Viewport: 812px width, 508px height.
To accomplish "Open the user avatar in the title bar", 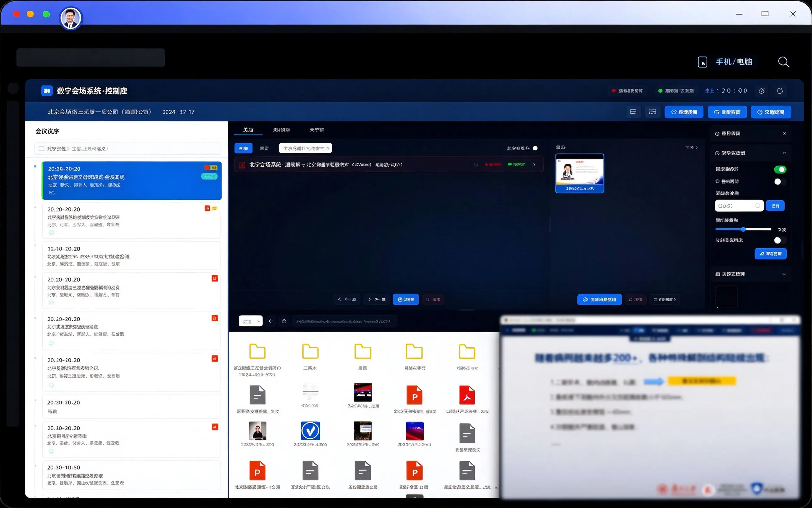I will 71,18.
